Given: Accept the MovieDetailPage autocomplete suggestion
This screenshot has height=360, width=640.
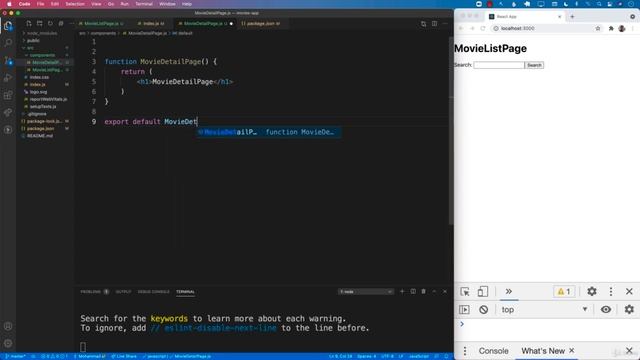Looking at the screenshot, I should pyautogui.click(x=268, y=132).
